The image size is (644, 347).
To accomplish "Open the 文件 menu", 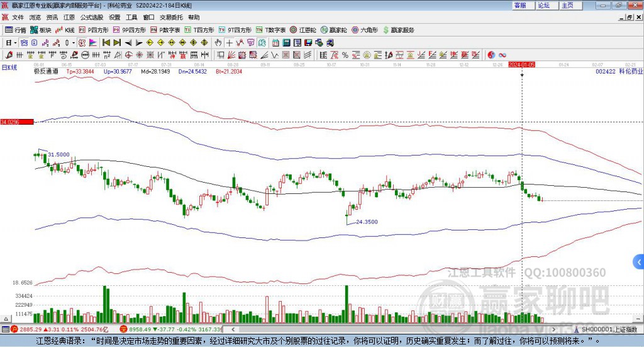I will tap(18, 17).
